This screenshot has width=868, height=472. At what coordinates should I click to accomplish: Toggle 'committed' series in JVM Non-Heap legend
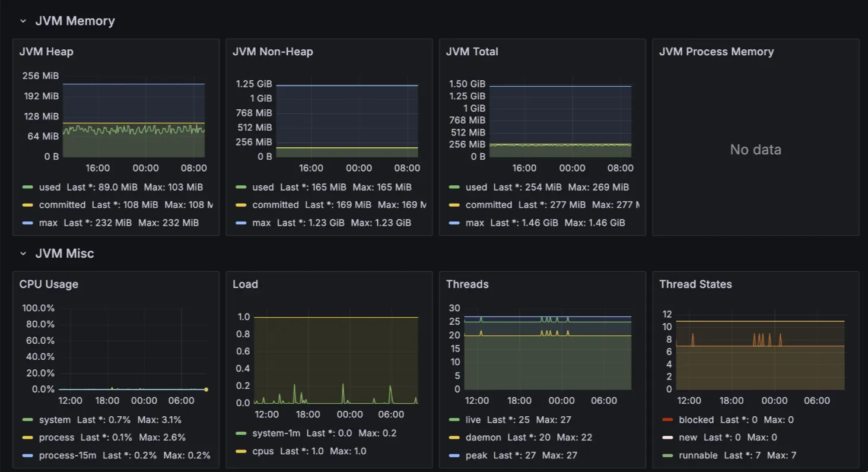(x=275, y=205)
